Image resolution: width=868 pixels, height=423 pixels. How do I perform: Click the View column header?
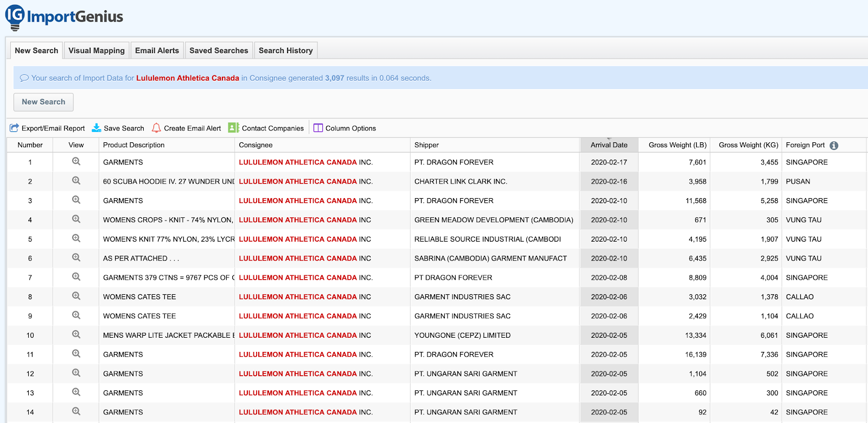(x=76, y=145)
